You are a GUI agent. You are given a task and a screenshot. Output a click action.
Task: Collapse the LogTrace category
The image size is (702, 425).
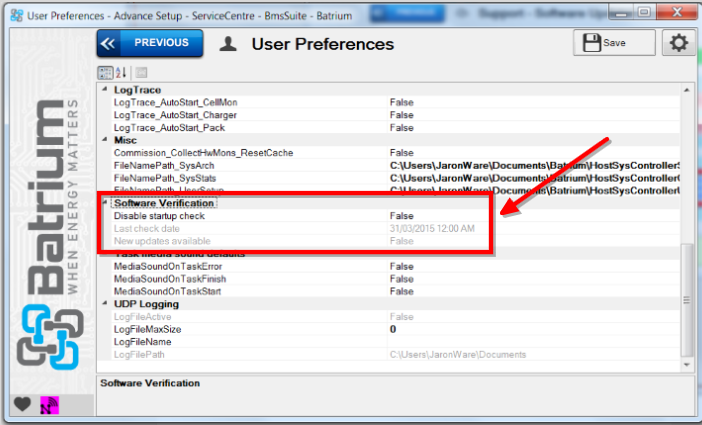(x=105, y=90)
